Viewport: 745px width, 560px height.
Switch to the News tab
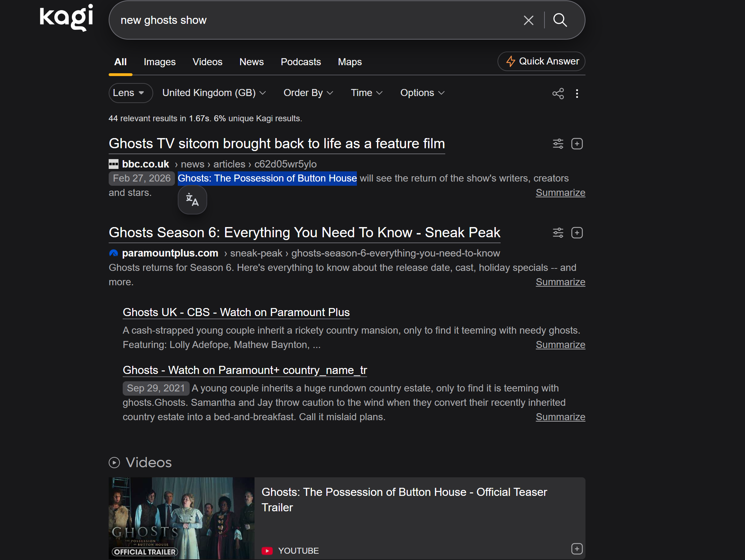click(251, 62)
